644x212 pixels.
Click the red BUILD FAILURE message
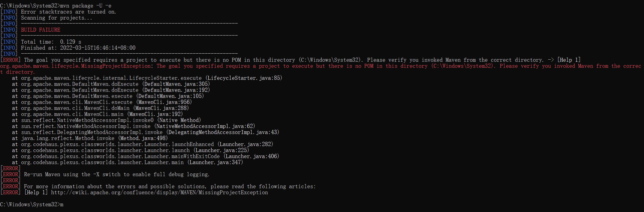(41, 30)
